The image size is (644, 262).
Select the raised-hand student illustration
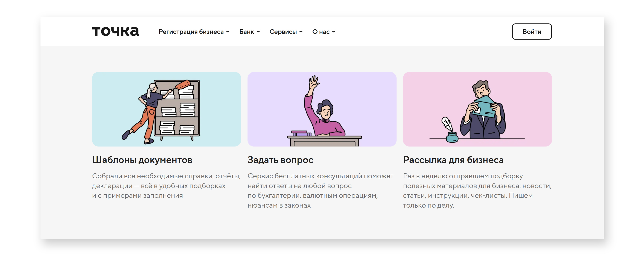(322, 109)
